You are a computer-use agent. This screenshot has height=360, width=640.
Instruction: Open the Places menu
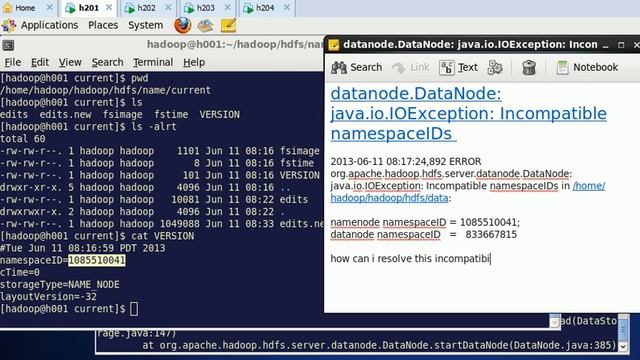coord(103,25)
